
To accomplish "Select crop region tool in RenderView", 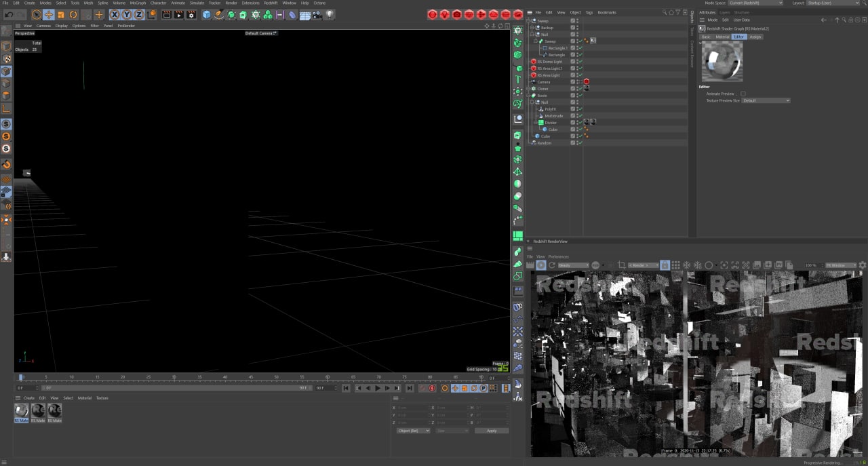I will pyautogui.click(x=621, y=265).
